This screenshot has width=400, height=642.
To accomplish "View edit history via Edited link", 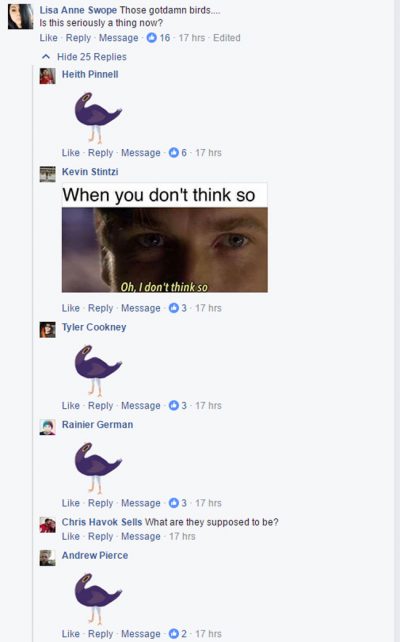I will 226,38.
